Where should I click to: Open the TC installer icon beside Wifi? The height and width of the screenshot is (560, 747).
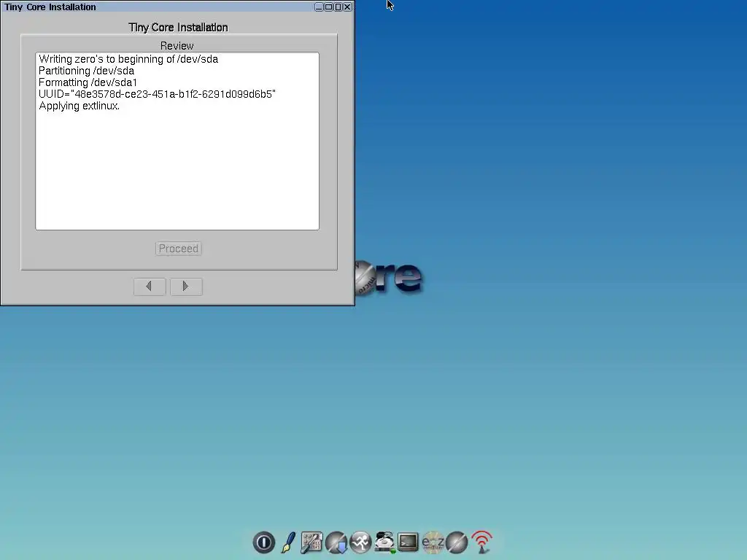coord(457,542)
